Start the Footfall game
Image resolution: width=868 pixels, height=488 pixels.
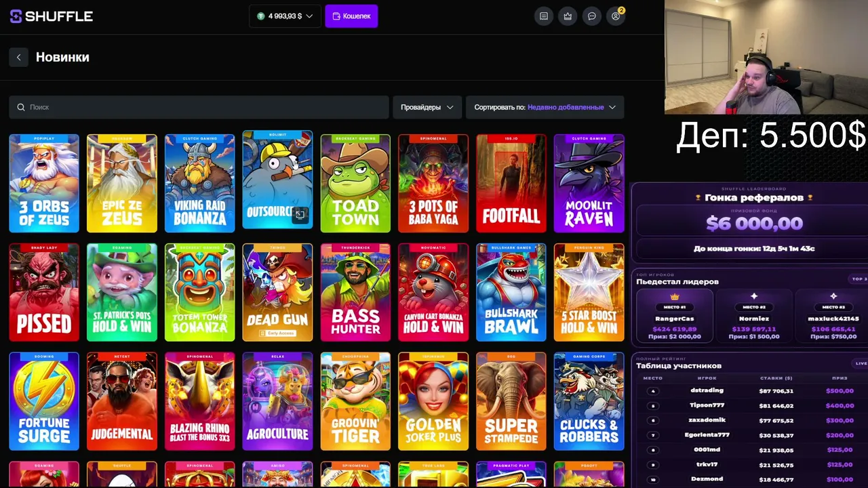511,184
